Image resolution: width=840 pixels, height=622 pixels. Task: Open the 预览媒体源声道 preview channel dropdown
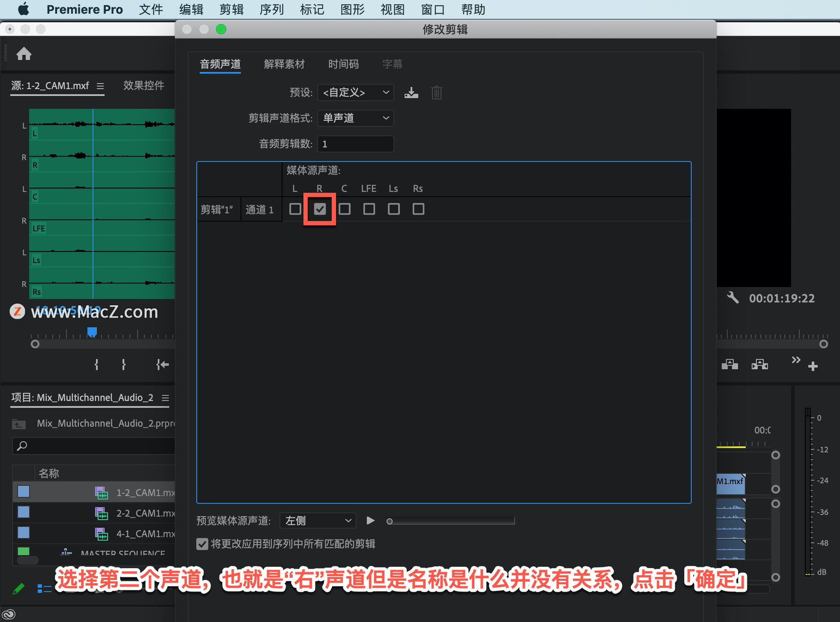[x=318, y=521]
